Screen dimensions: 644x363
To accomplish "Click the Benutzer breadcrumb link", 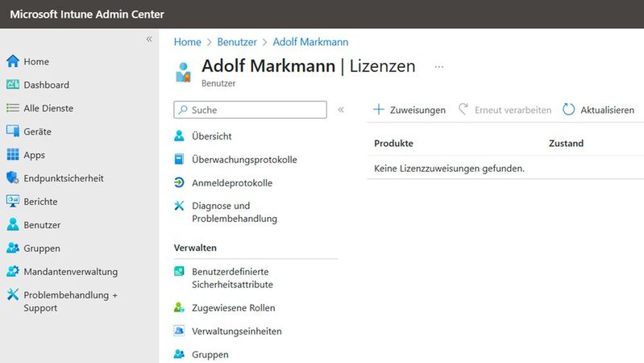I will (237, 42).
